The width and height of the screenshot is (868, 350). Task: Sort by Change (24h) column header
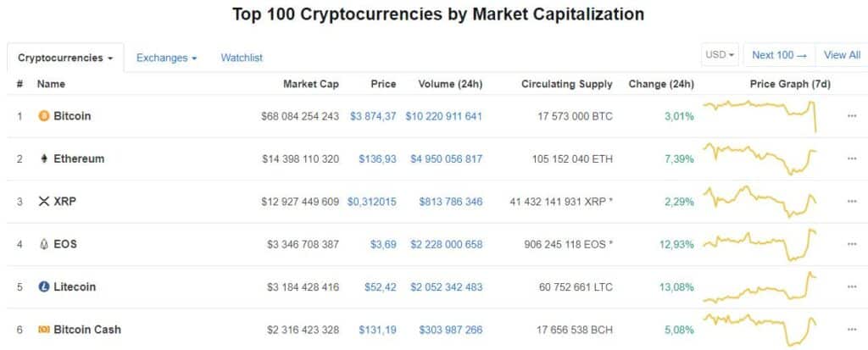pyautogui.click(x=661, y=84)
